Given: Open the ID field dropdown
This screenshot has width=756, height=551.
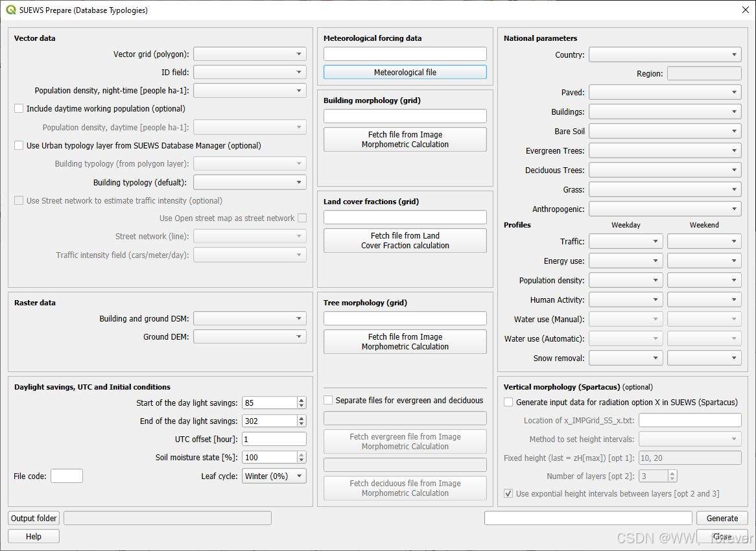Looking at the screenshot, I should point(250,73).
